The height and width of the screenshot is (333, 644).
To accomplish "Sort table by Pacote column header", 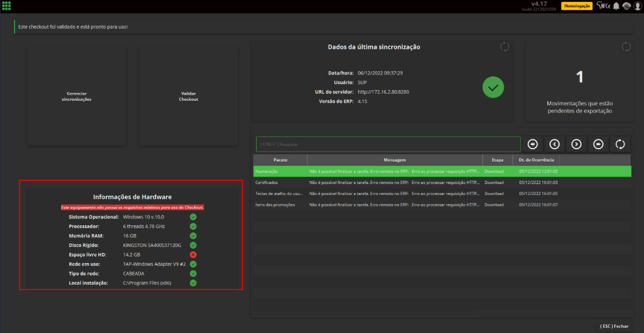I will tap(280, 160).
